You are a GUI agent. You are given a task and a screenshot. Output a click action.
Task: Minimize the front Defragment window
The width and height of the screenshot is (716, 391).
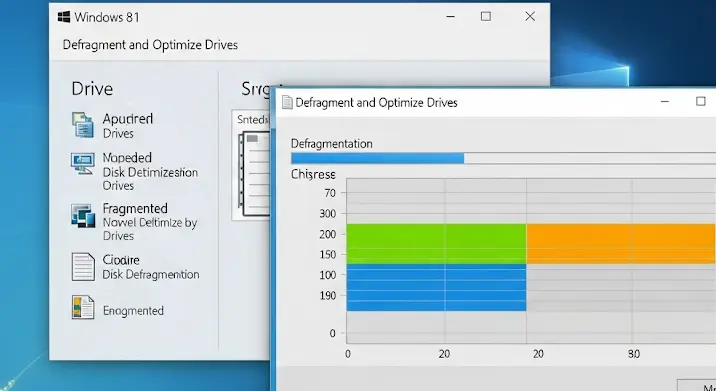click(665, 101)
